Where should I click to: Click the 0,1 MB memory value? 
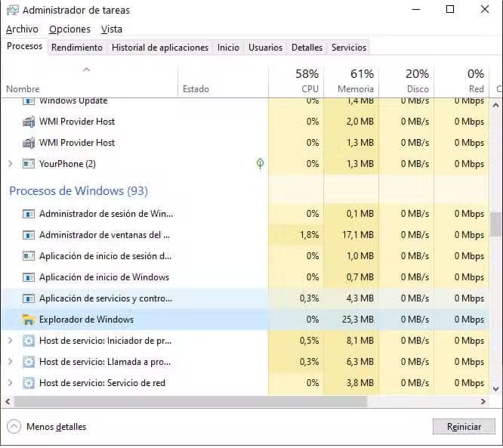[360, 214]
